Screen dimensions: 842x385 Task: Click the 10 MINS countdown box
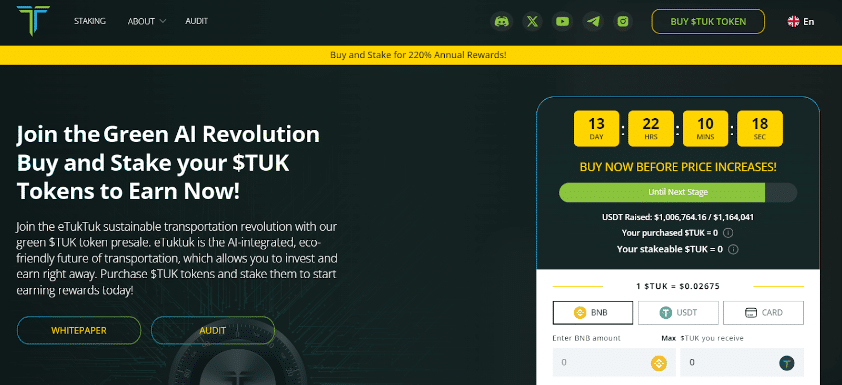[706, 128]
